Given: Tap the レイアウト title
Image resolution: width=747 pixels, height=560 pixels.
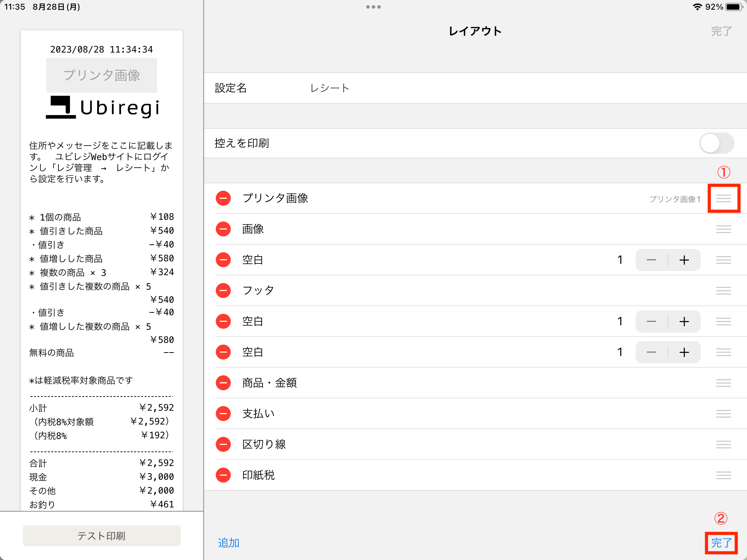Looking at the screenshot, I should (x=475, y=31).
